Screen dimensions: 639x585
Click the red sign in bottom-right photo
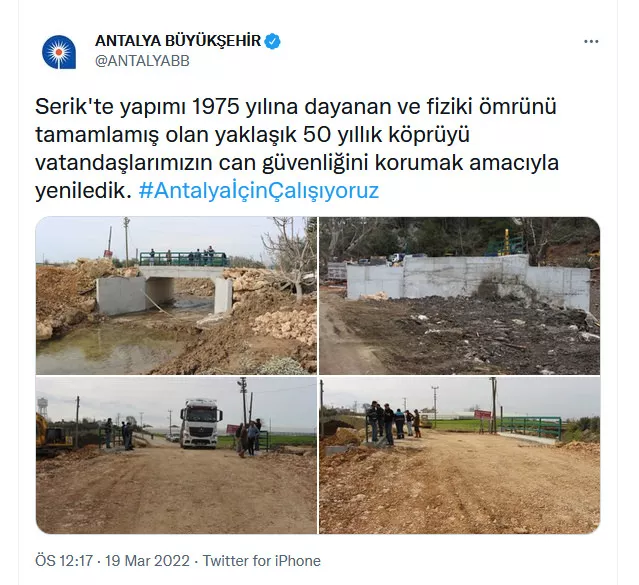(x=483, y=415)
